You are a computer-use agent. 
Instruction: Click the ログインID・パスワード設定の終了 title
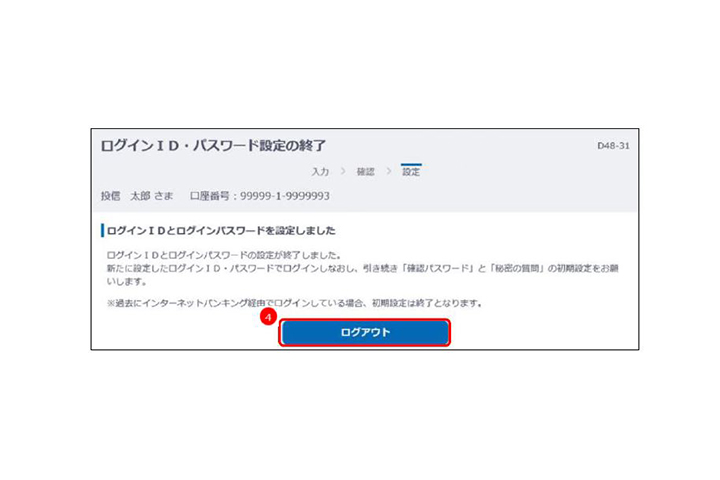[213, 146]
